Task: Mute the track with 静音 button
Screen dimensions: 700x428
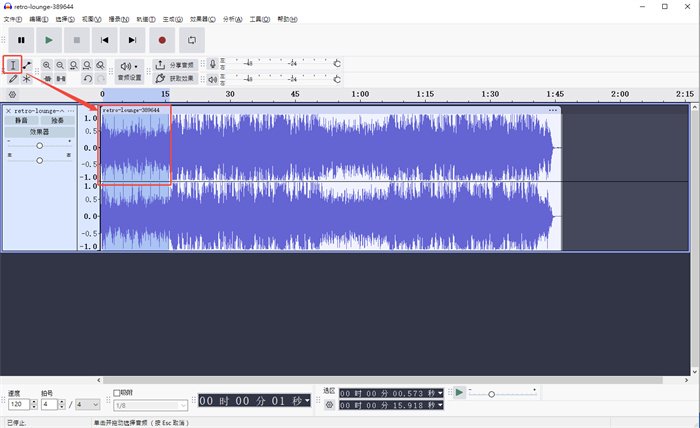Action: tap(20, 120)
